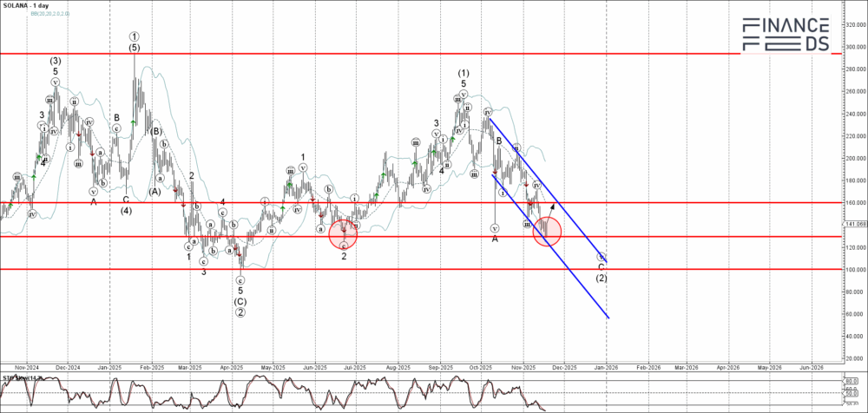Select the red horizontal line at 100
Image resolution: width=868 pixels, height=413 pixels.
(x=421, y=270)
